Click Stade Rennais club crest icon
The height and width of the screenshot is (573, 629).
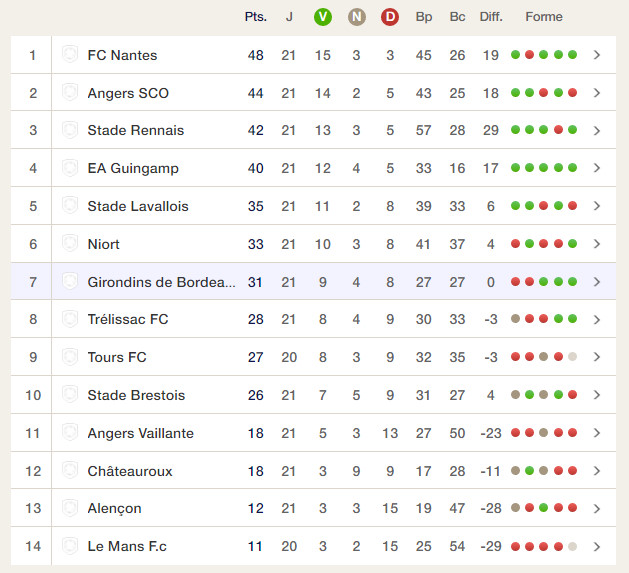pos(70,130)
